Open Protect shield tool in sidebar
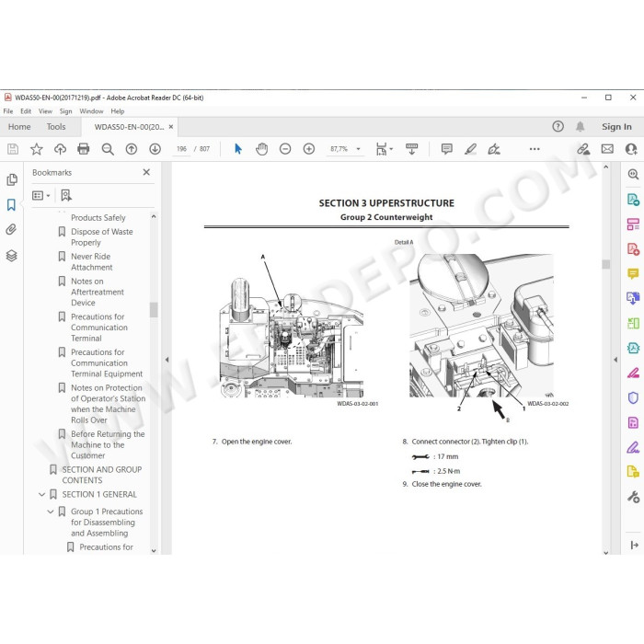This screenshot has height=644, width=644. click(633, 397)
